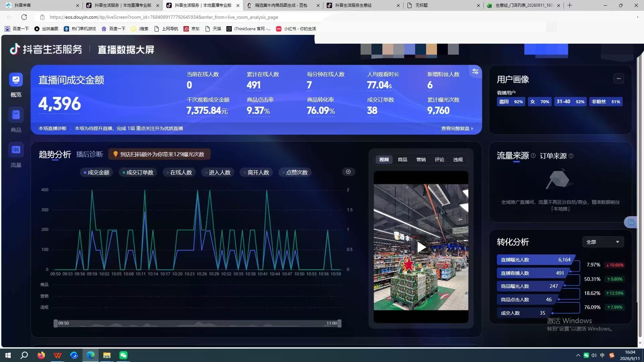Show hidden system tray icons
The width and height of the screenshot is (644, 362).
pyautogui.click(x=578, y=355)
